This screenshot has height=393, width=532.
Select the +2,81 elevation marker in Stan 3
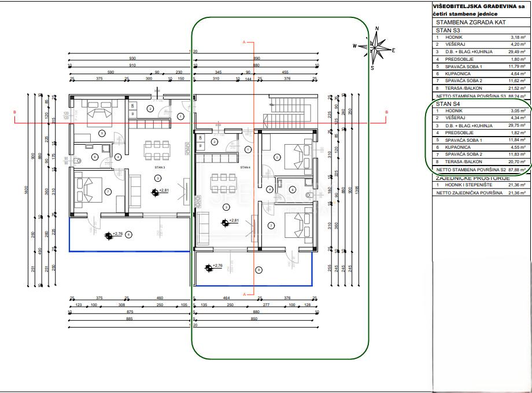160,192
